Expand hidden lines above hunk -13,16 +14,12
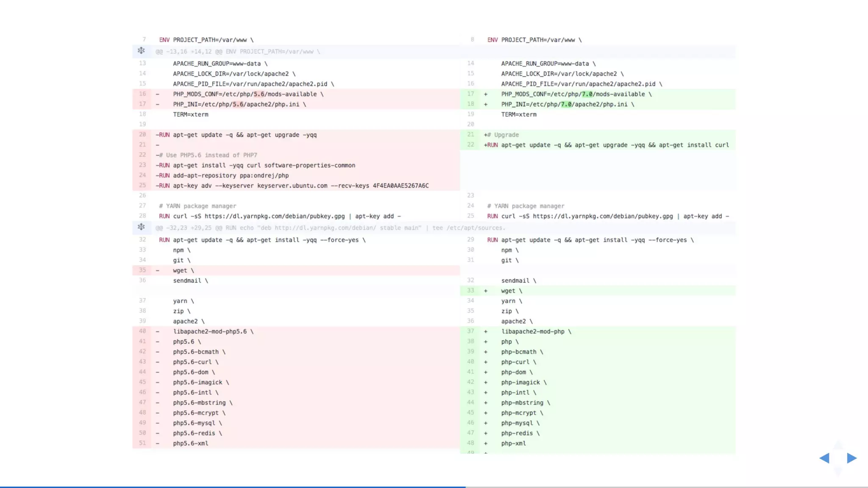This screenshot has width=868, height=488. (x=141, y=51)
